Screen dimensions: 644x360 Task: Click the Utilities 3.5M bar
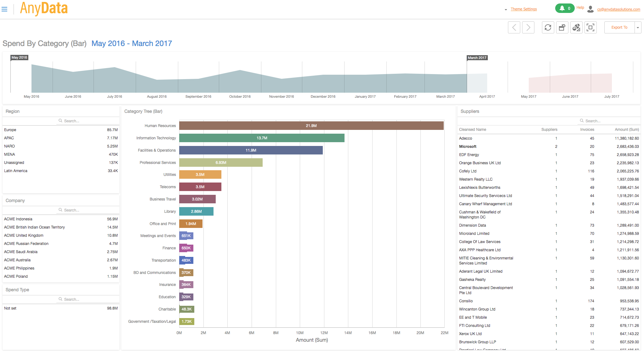tap(200, 175)
